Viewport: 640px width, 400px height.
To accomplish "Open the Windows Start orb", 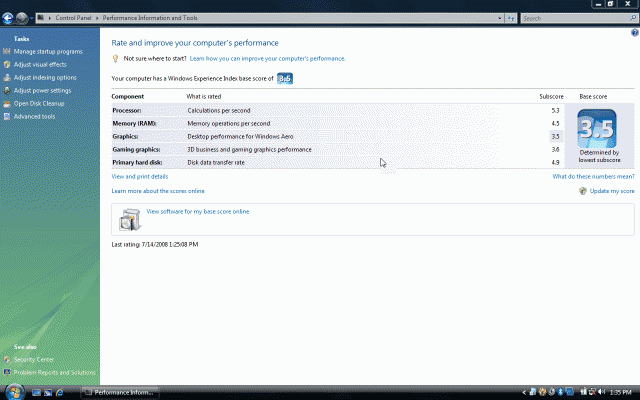I will [14, 392].
